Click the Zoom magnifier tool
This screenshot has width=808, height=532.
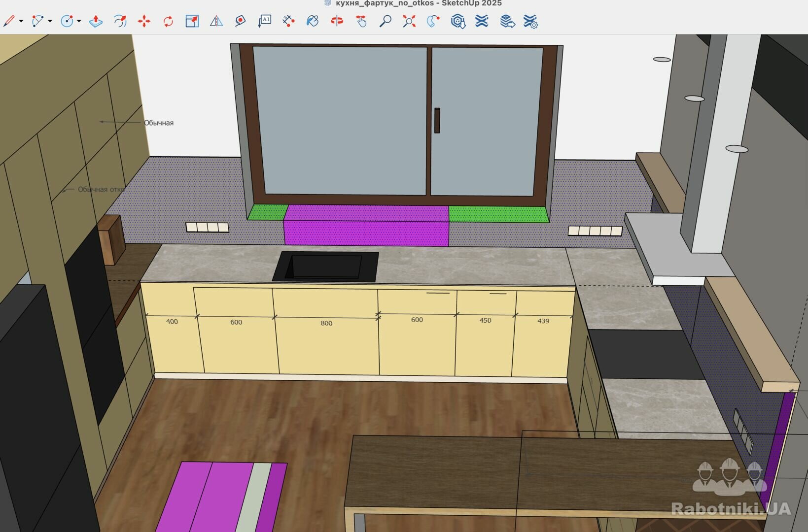(385, 21)
